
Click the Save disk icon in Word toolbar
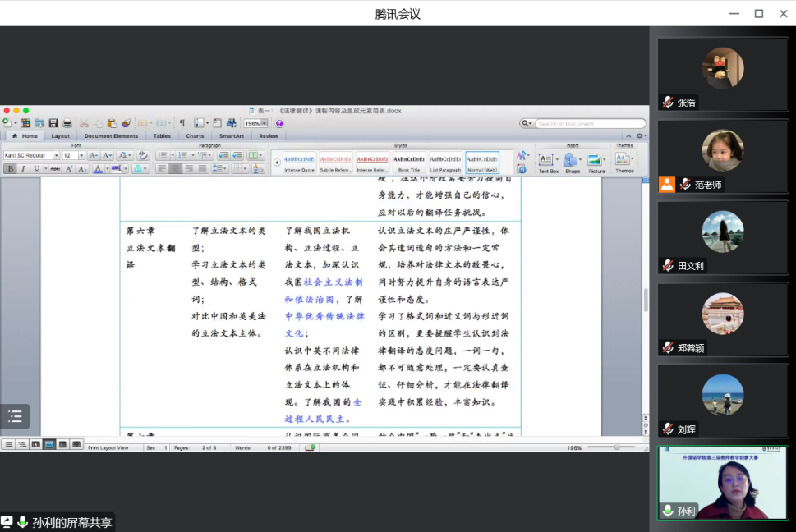pos(53,123)
